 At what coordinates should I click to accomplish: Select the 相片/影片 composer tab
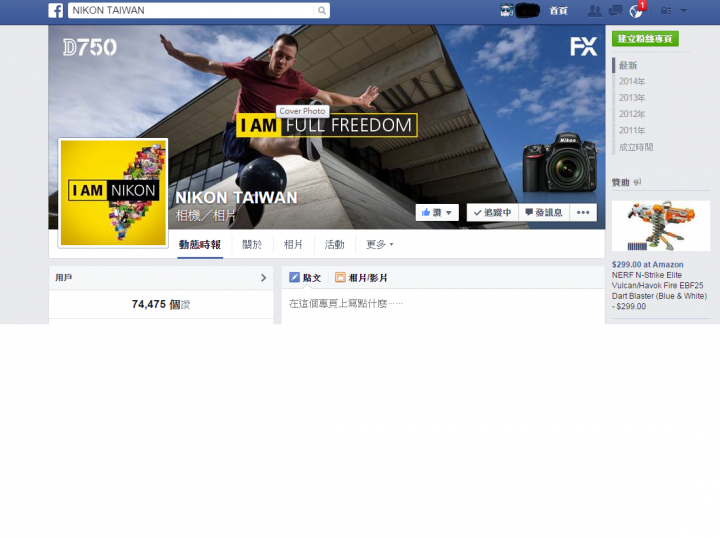pyautogui.click(x=361, y=278)
